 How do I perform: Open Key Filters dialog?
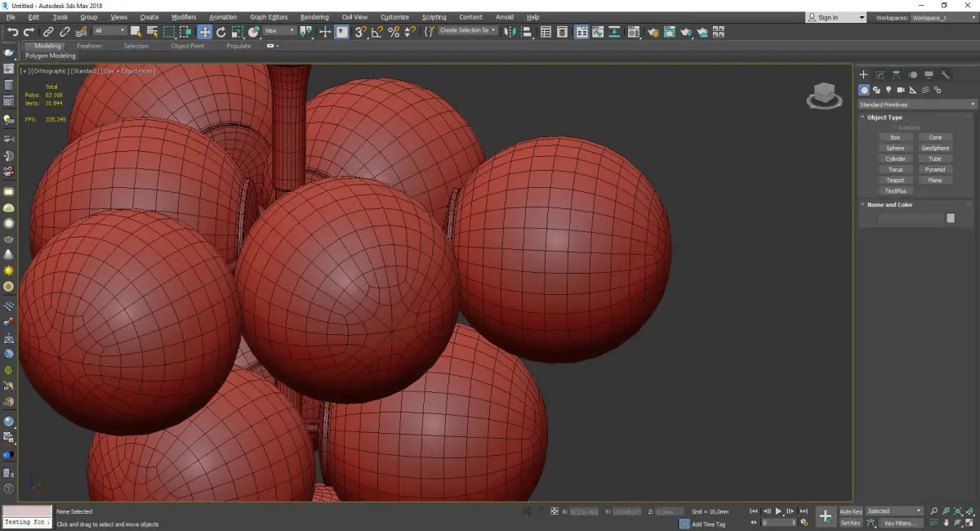coord(899,523)
